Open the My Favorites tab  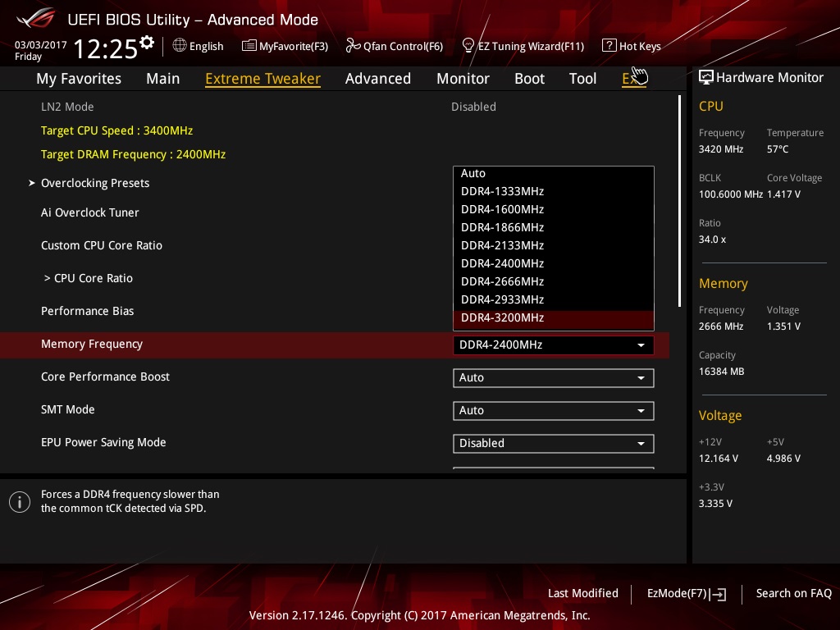coord(79,79)
